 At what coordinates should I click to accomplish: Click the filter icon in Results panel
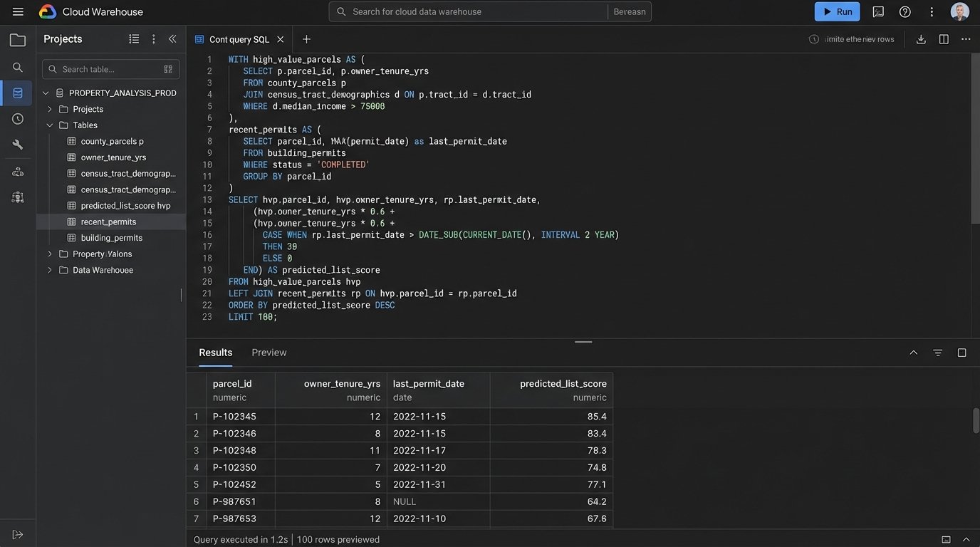click(938, 353)
